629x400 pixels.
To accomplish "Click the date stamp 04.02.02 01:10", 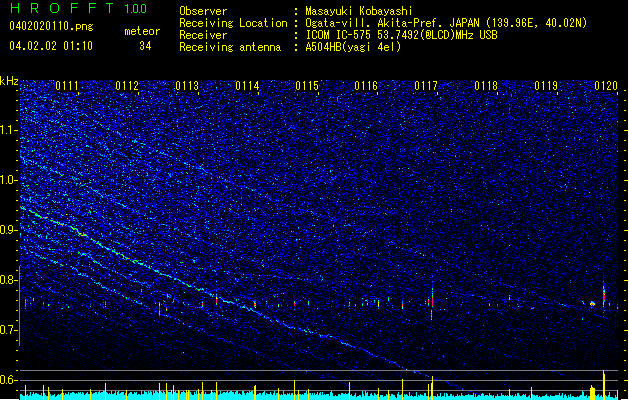I will [x=51, y=45].
